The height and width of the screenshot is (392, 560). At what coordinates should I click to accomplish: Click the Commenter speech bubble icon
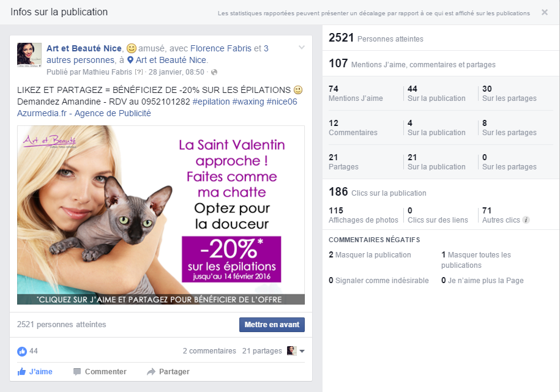pos(77,372)
